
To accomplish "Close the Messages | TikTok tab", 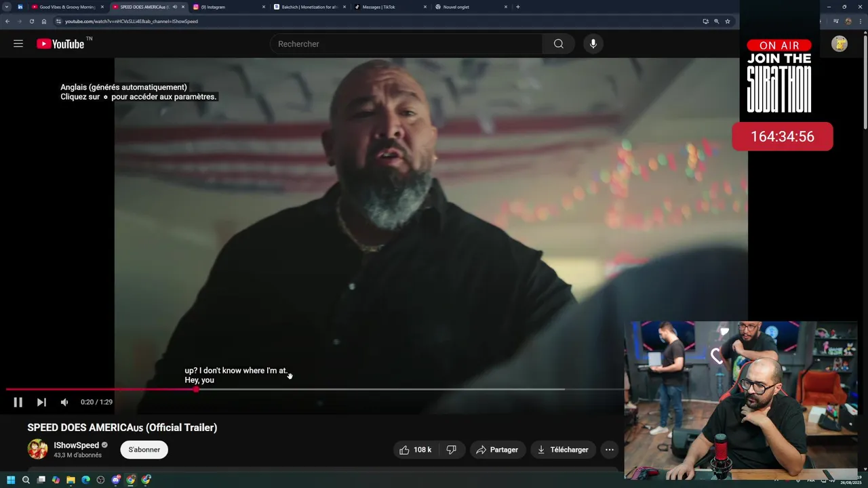I will click(x=425, y=7).
